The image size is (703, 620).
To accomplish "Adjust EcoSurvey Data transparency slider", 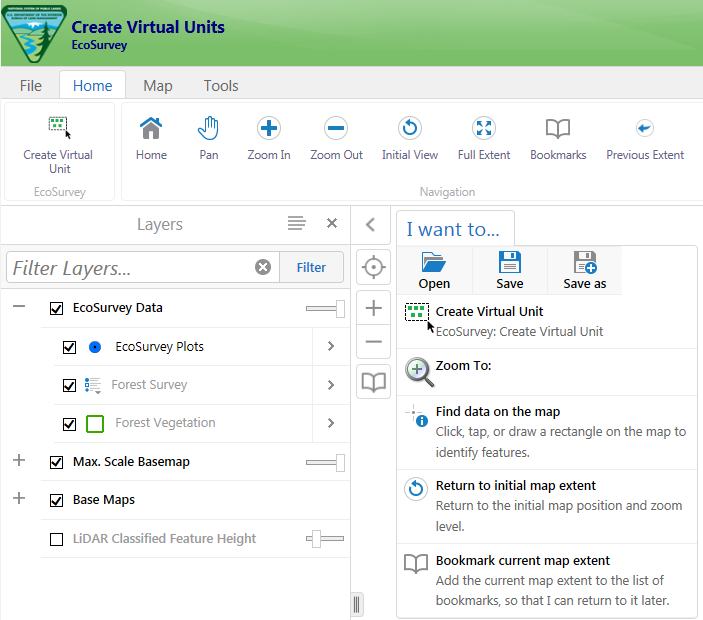I will (325, 308).
